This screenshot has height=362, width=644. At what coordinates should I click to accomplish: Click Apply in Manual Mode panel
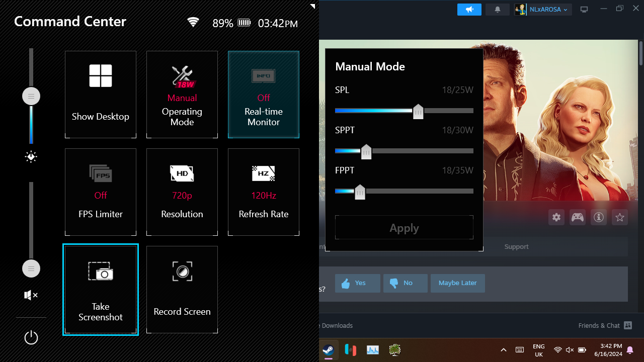pos(404,228)
